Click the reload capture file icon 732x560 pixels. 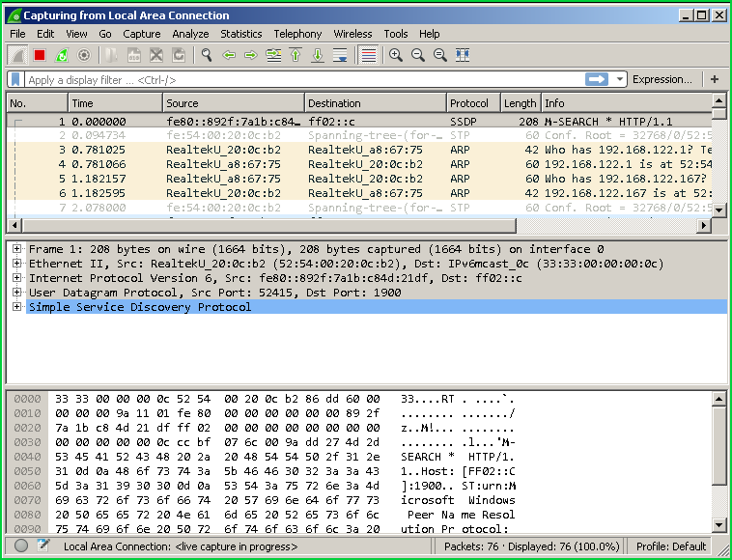click(x=179, y=56)
